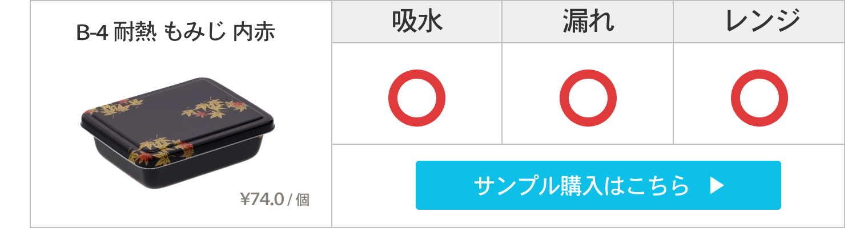Click the white arrow on the sample button

point(717,186)
